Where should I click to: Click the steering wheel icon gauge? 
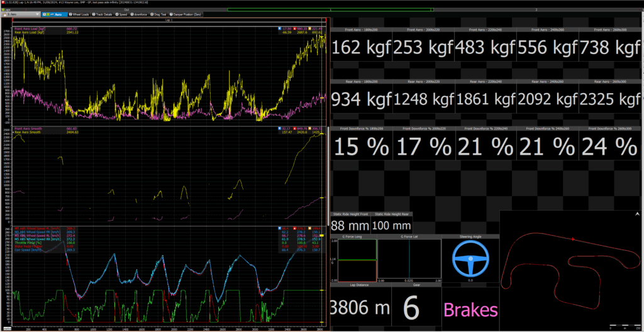click(x=470, y=258)
